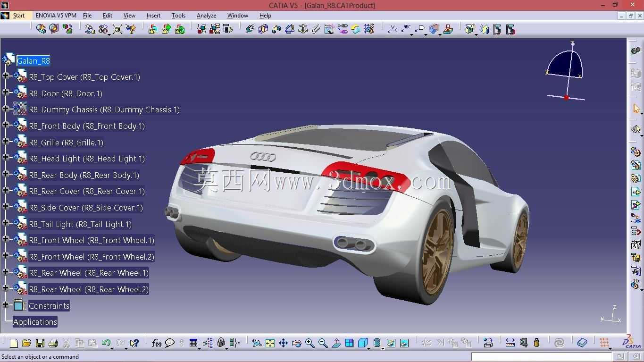Select the Pan view tool
Image resolution: width=644 pixels, height=362 pixels.
tap(283, 343)
